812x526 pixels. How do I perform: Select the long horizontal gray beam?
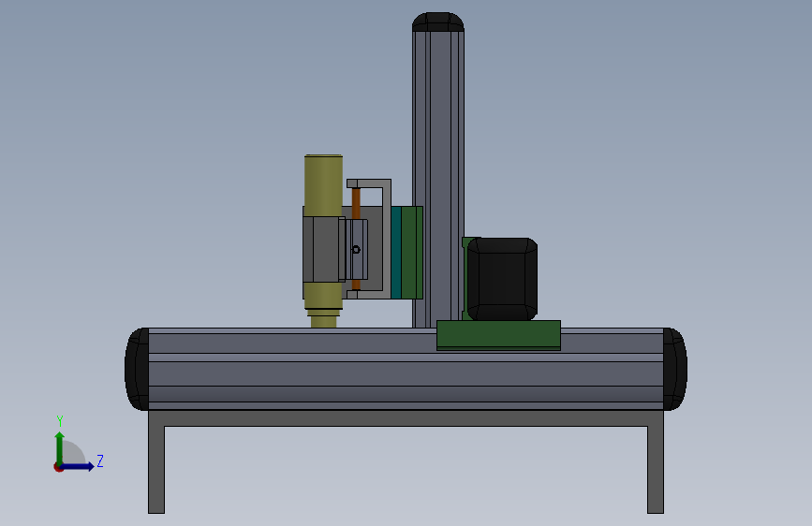point(406,369)
